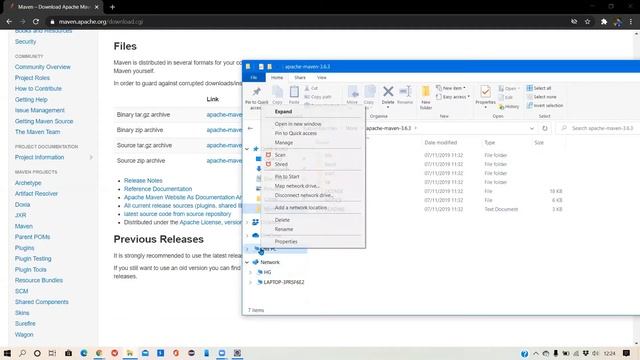Reload the Maven download page in browser
640x360 pixels.
click(36, 22)
